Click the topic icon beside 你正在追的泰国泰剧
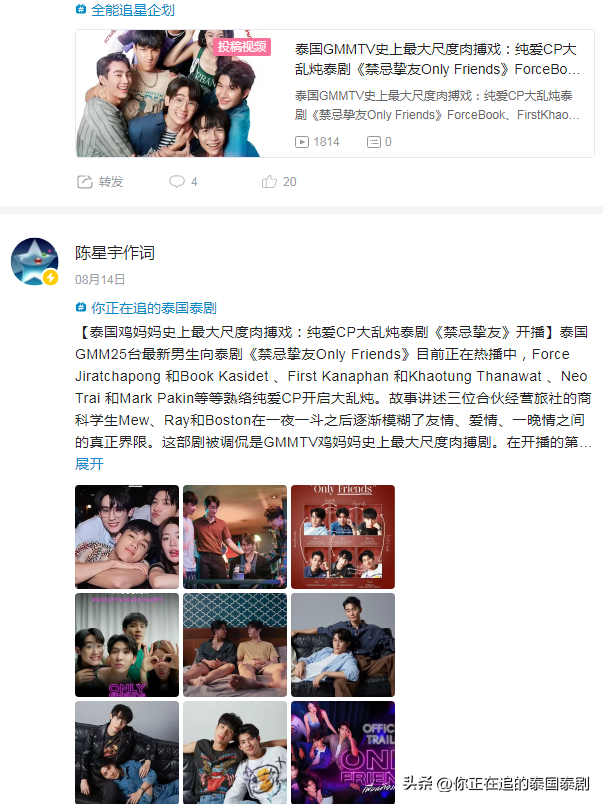 pos(81,307)
